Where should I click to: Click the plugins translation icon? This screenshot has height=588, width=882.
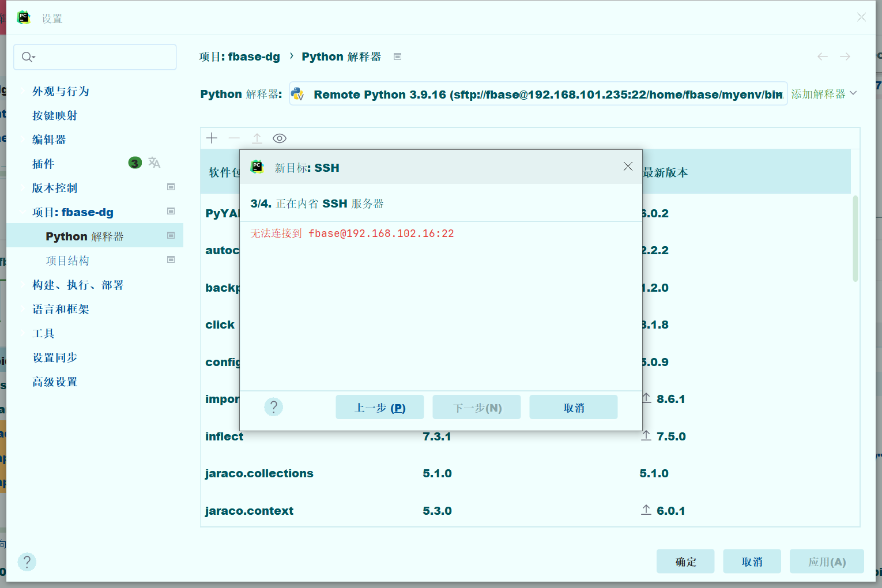tap(154, 163)
